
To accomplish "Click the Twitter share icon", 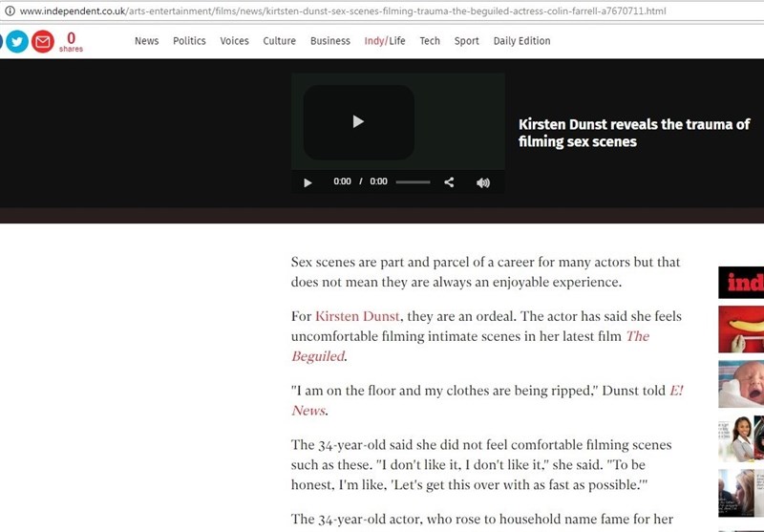I will point(17,42).
